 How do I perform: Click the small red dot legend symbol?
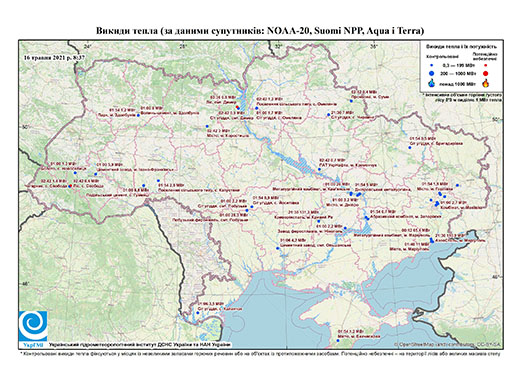point(486,65)
